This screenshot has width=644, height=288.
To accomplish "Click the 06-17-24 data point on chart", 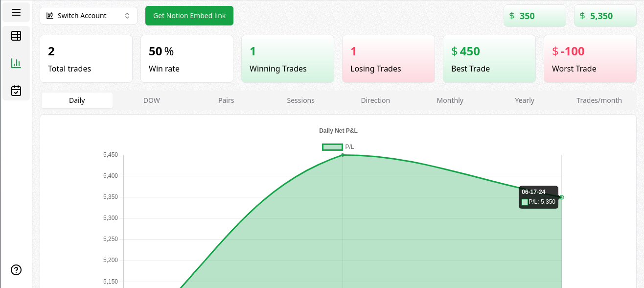I will [562, 197].
